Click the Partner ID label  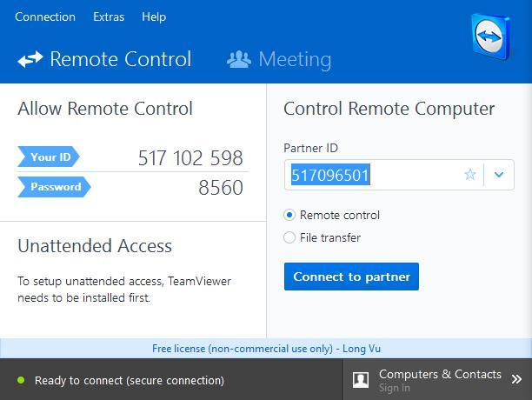click(311, 148)
